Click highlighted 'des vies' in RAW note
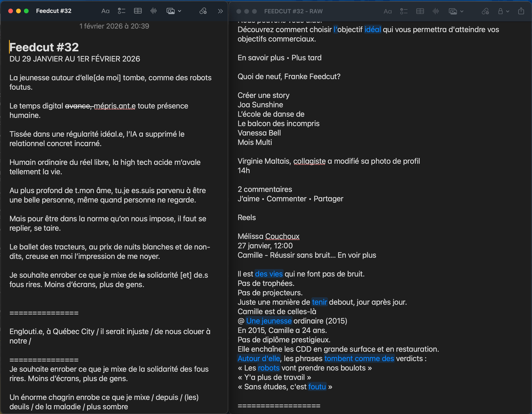Viewport: 532px width, 414px height. click(x=269, y=274)
